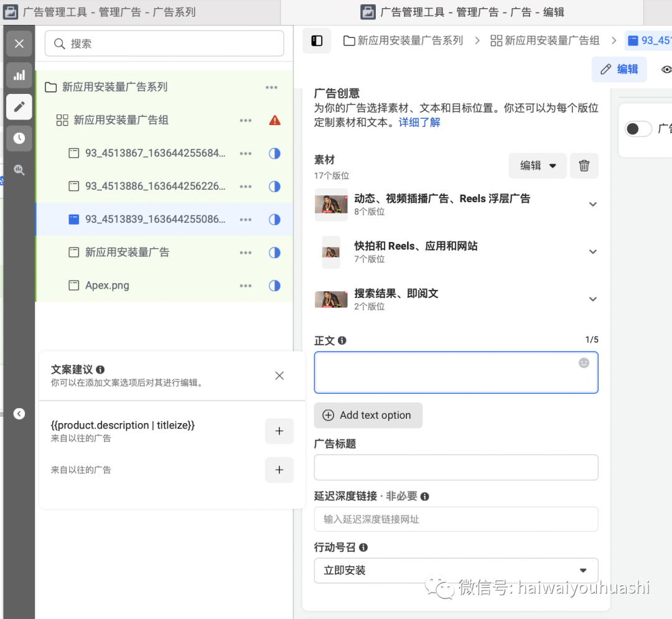Click the magnifier inspect icon in sidebar
The image size is (672, 619).
click(19, 170)
